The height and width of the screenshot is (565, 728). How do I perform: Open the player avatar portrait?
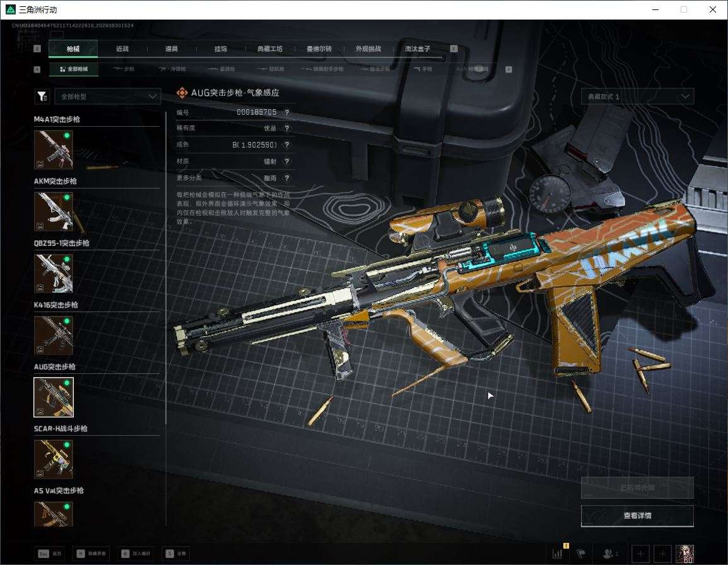685,554
